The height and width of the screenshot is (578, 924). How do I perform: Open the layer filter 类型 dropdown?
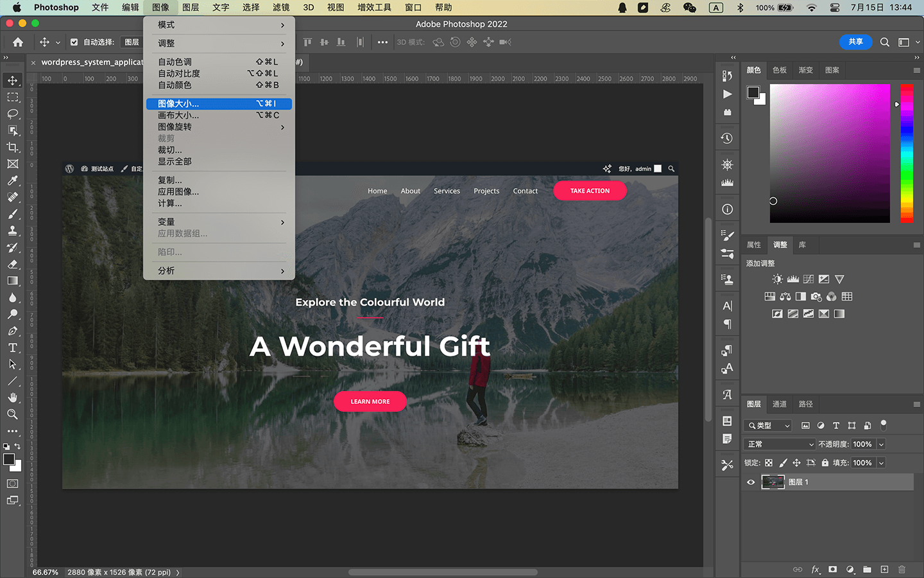click(768, 425)
